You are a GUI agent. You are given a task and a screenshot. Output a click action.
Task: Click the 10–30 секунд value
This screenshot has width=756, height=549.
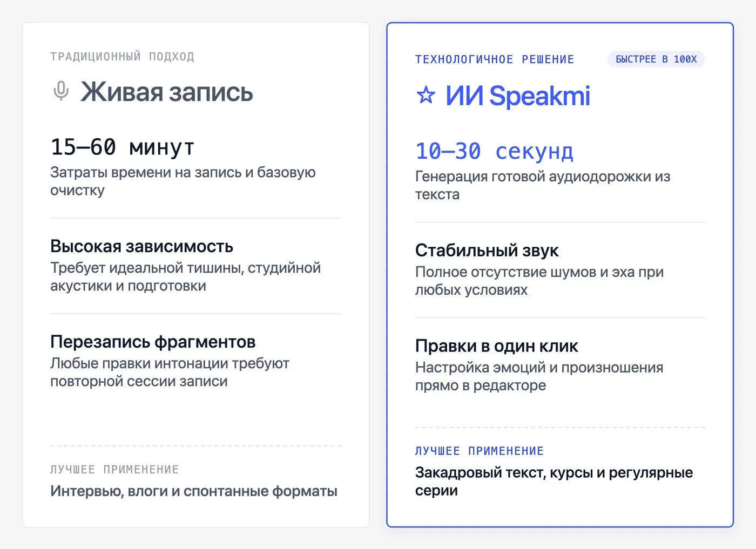pyautogui.click(x=495, y=151)
